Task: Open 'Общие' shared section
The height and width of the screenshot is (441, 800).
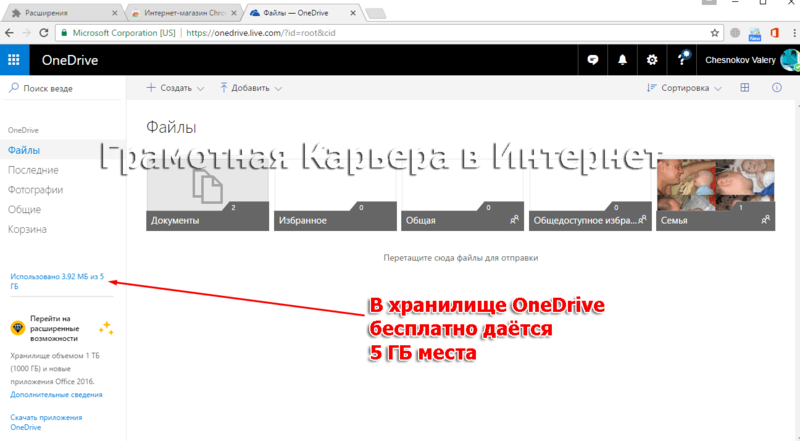Action: coord(24,210)
